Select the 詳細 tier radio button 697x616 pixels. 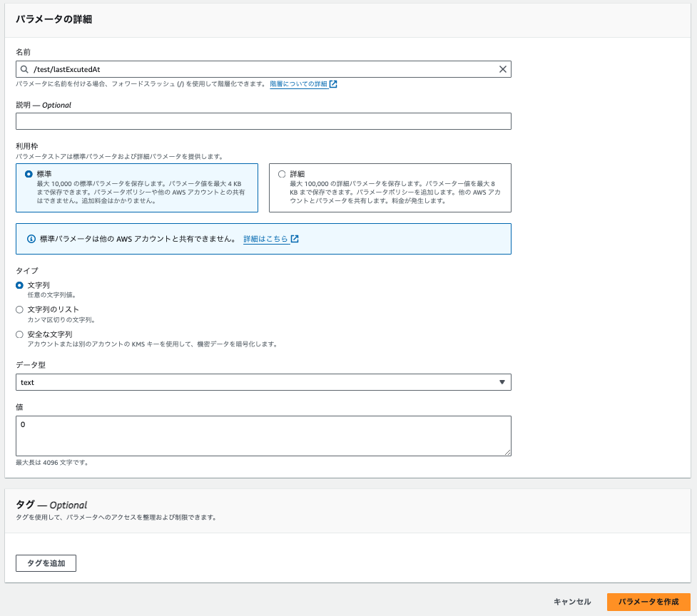[x=282, y=174]
